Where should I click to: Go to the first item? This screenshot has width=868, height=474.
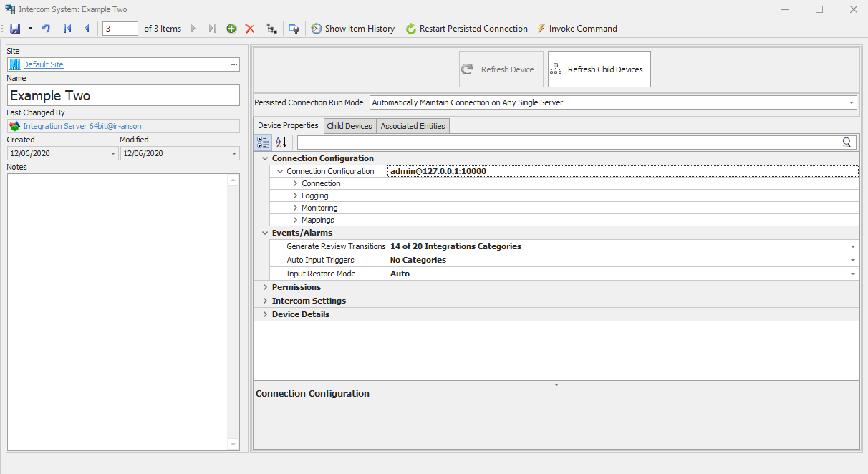pyautogui.click(x=68, y=29)
